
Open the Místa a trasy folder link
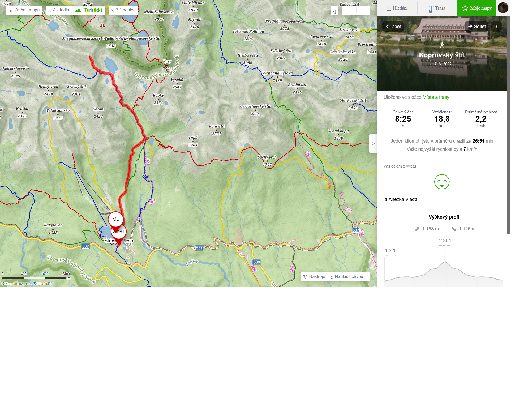(x=436, y=97)
